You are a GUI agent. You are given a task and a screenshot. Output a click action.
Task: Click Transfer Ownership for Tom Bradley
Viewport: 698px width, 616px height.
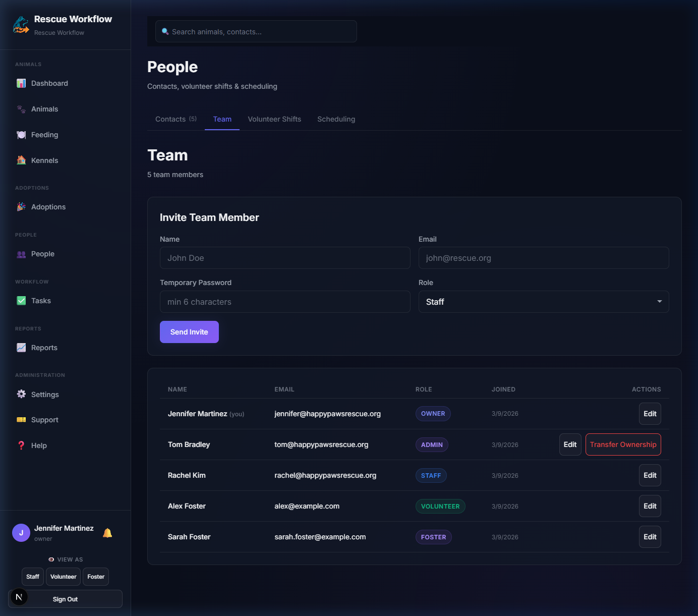pos(623,444)
